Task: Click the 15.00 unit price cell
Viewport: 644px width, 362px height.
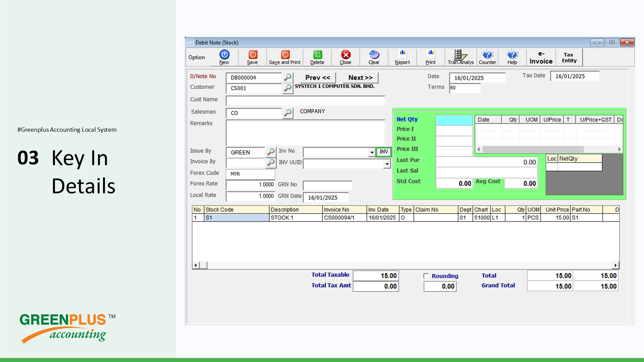Action: tap(555, 218)
